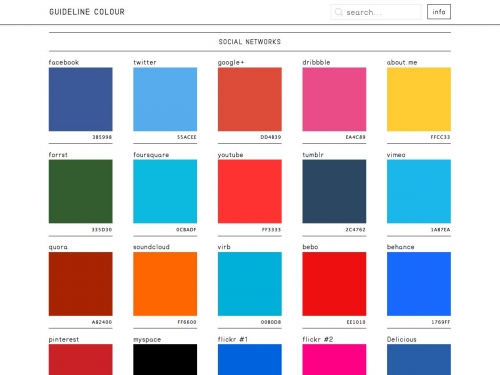Screen dimensions: 500x375
Task: Select the flickr #2 magenta swatch
Action: pos(334,360)
